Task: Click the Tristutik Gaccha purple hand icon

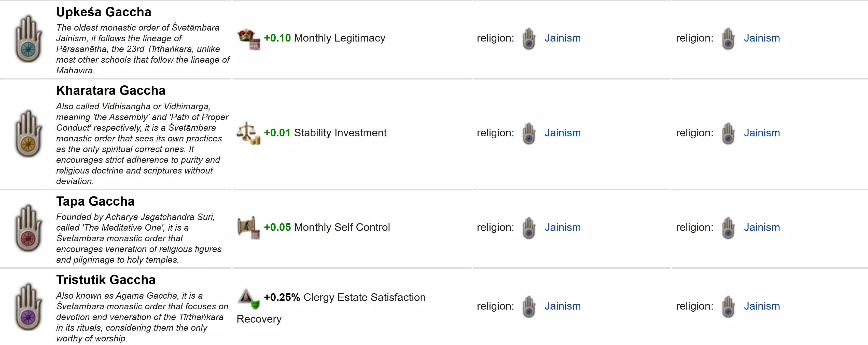Action: [29, 307]
